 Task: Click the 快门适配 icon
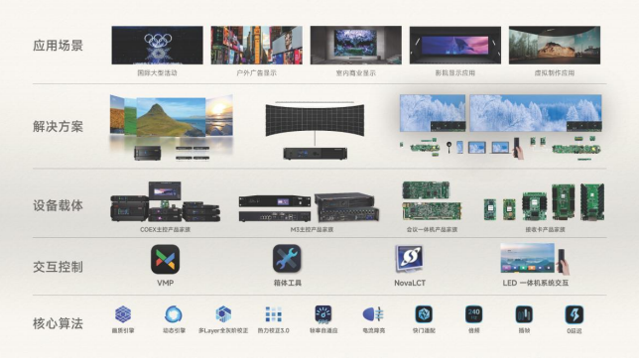click(424, 314)
